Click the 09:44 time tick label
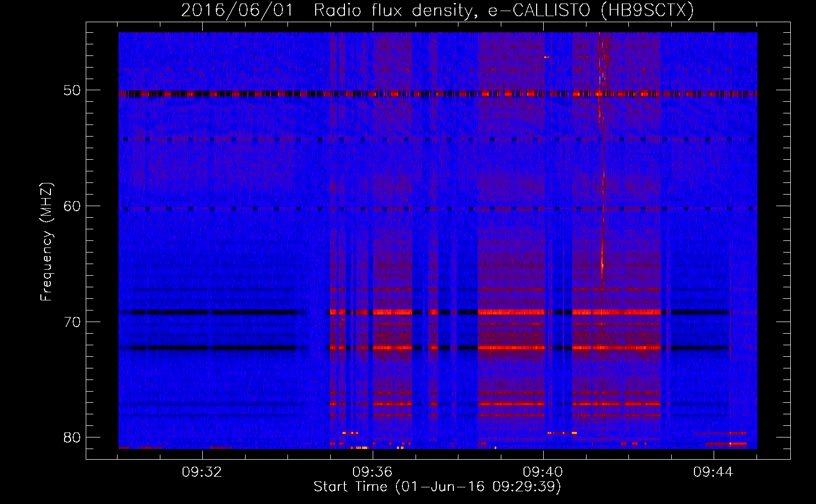This screenshot has width=816, height=504. point(713,472)
